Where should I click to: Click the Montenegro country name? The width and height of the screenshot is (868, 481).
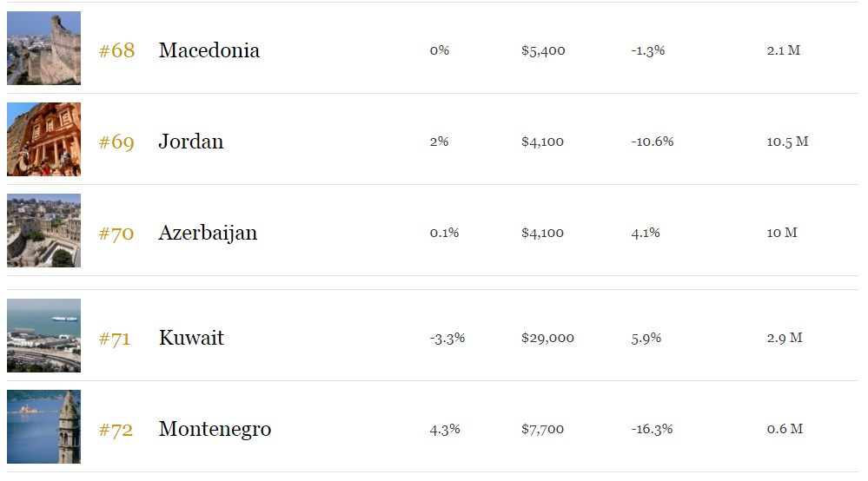[215, 429]
